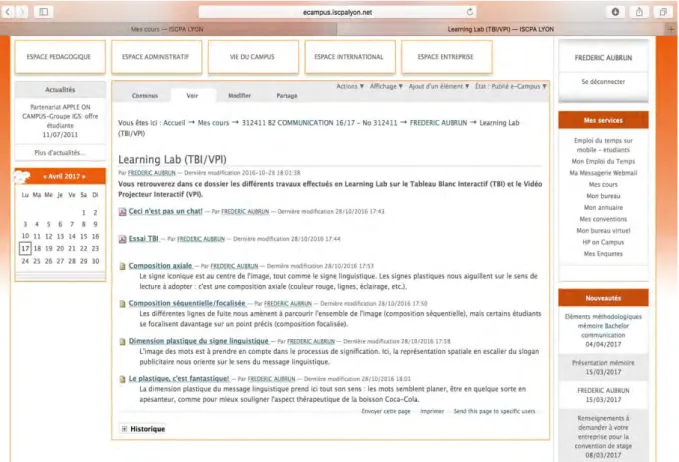Click Se déconnecter to log out
Viewport: 679px width, 462px height.
(603, 82)
